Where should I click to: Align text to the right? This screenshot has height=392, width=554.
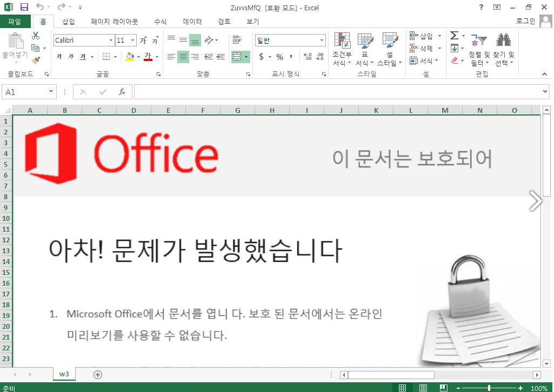[195, 57]
